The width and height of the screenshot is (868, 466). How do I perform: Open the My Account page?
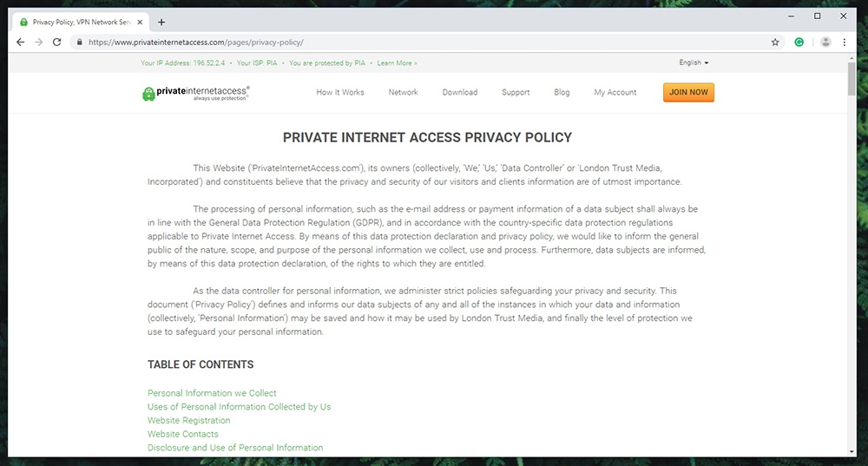coord(615,93)
